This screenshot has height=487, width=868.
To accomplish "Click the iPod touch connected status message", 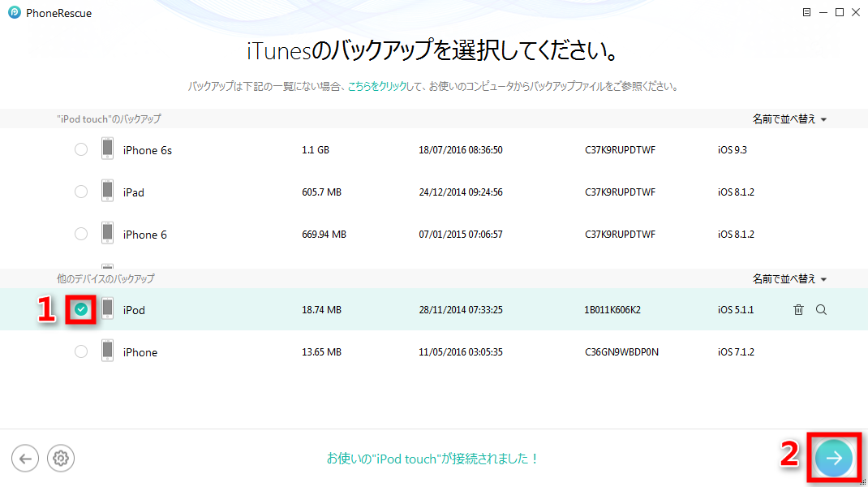I will tap(432, 459).
